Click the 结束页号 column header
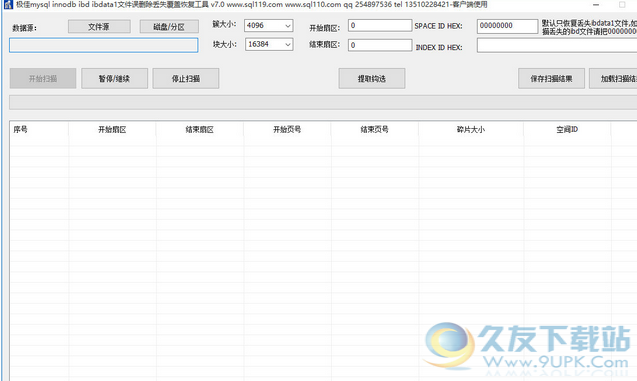This screenshot has height=381, width=637. click(x=375, y=130)
